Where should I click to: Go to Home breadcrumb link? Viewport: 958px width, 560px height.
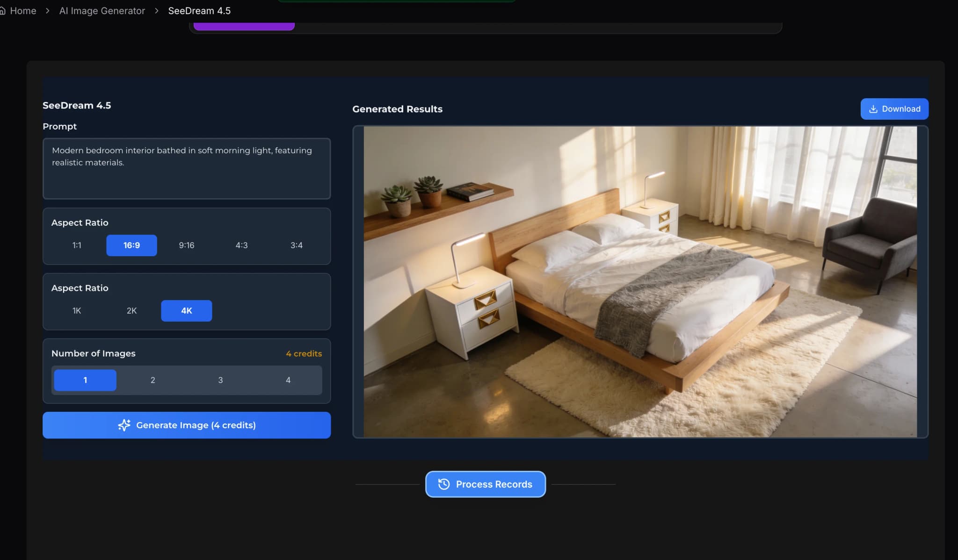[x=23, y=11]
